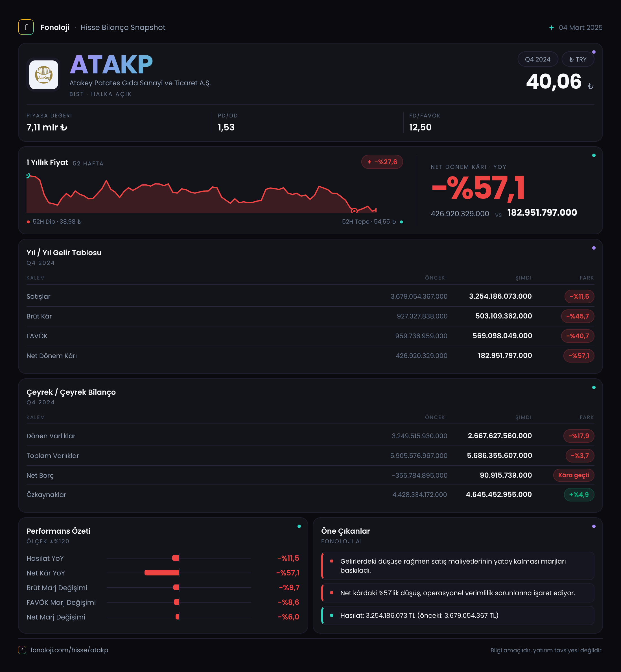Click the Brüt Marj Değişimi value -%9,7
This screenshot has height=672, width=621.
(289, 588)
